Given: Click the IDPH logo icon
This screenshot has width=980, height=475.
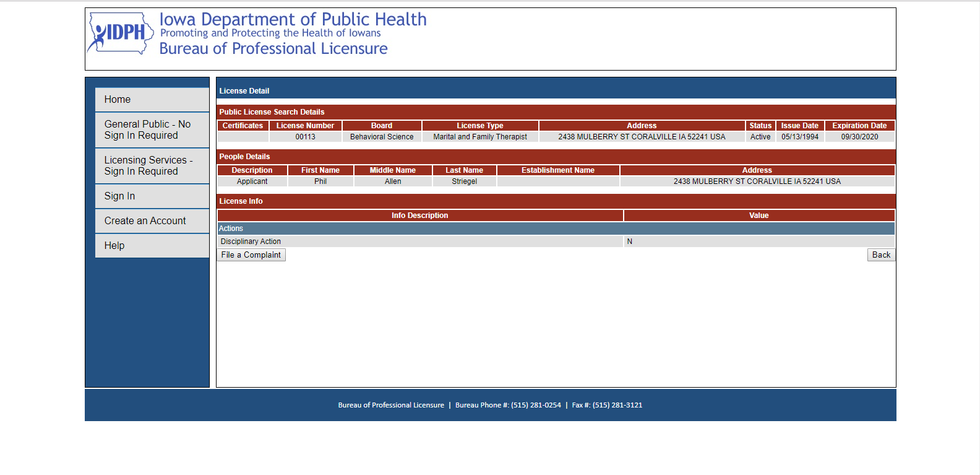Looking at the screenshot, I should pyautogui.click(x=121, y=33).
